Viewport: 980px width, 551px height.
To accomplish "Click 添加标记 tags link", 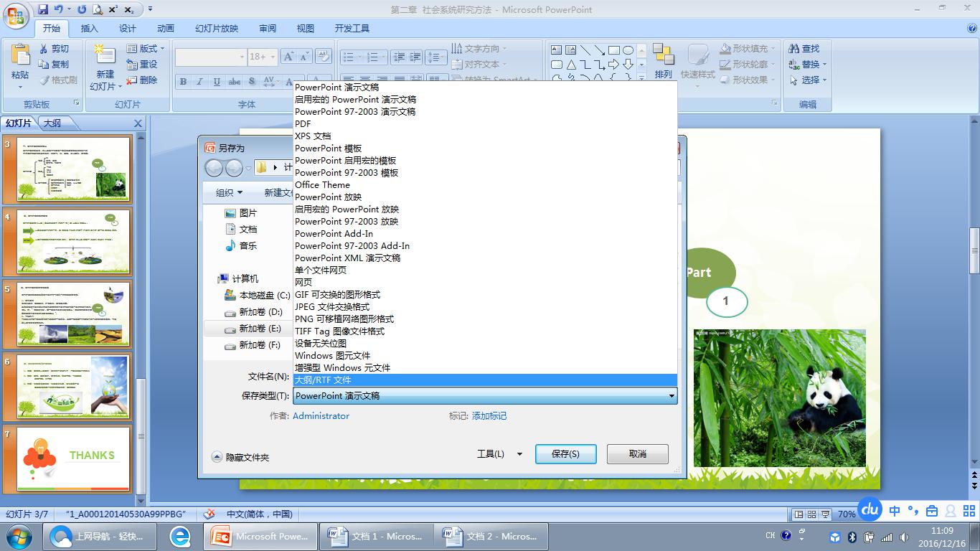I will (489, 415).
